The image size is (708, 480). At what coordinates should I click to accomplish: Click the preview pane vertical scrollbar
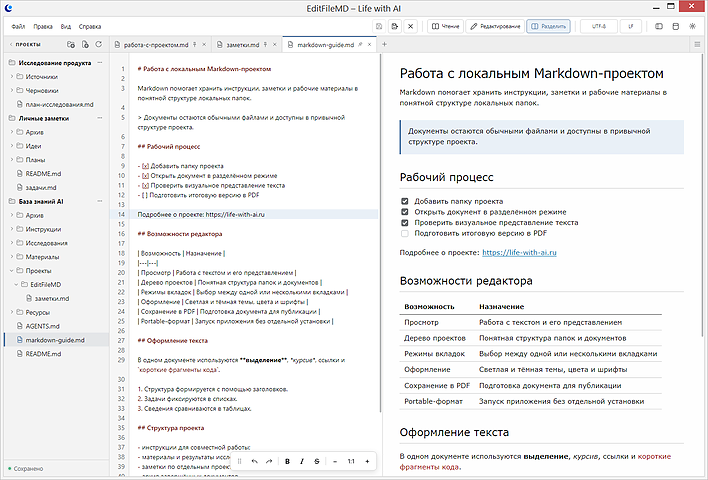(x=703, y=195)
